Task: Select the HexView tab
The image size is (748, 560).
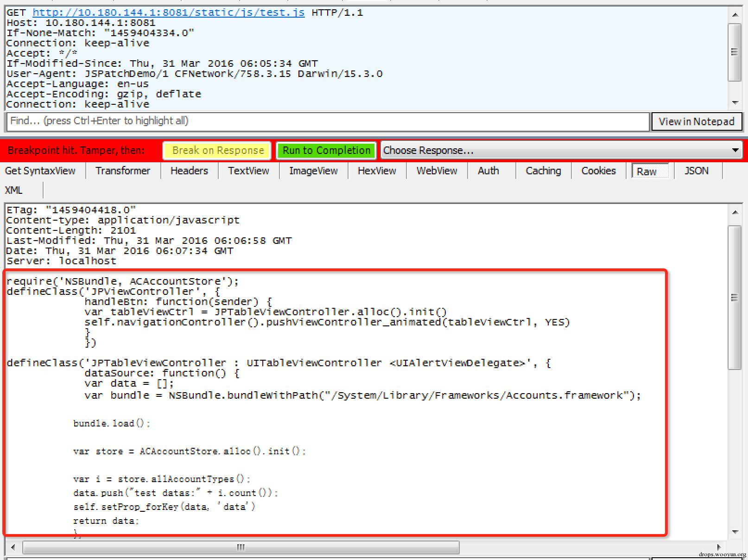Action: [x=377, y=171]
